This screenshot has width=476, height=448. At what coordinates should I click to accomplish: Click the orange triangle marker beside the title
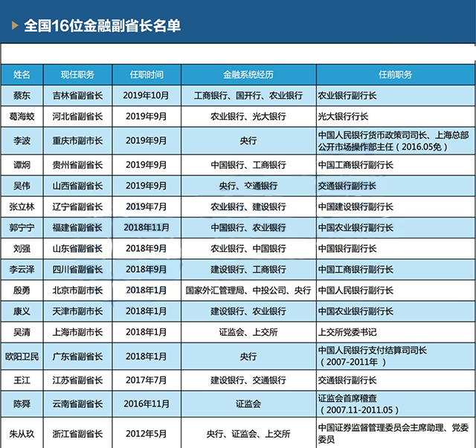15,25
